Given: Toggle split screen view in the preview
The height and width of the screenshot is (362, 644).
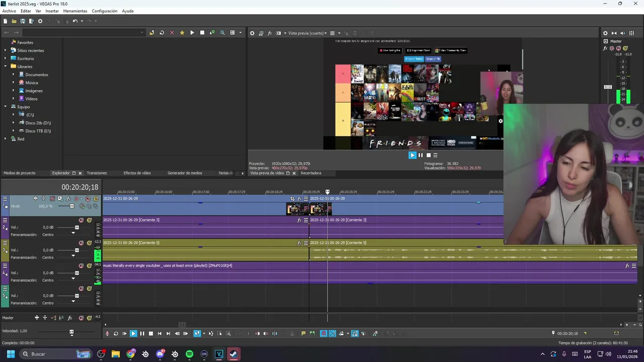Looking at the screenshot, I should 278,33.
